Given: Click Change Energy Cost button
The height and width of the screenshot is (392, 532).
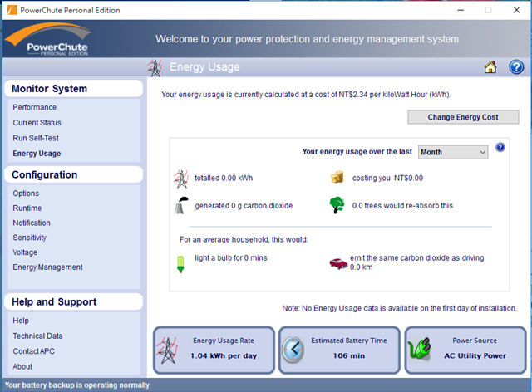Looking at the screenshot, I should pos(463,117).
